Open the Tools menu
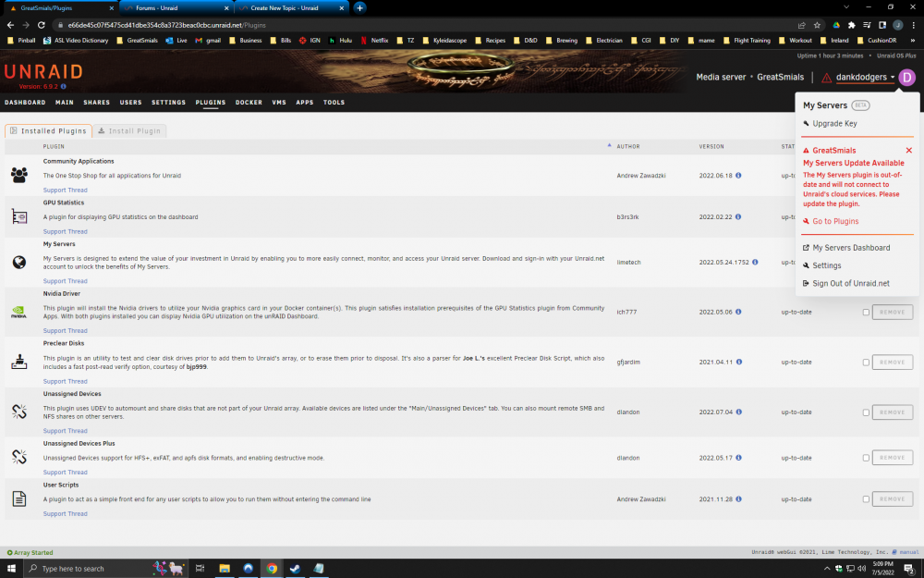This screenshot has width=924, height=578. [x=334, y=102]
